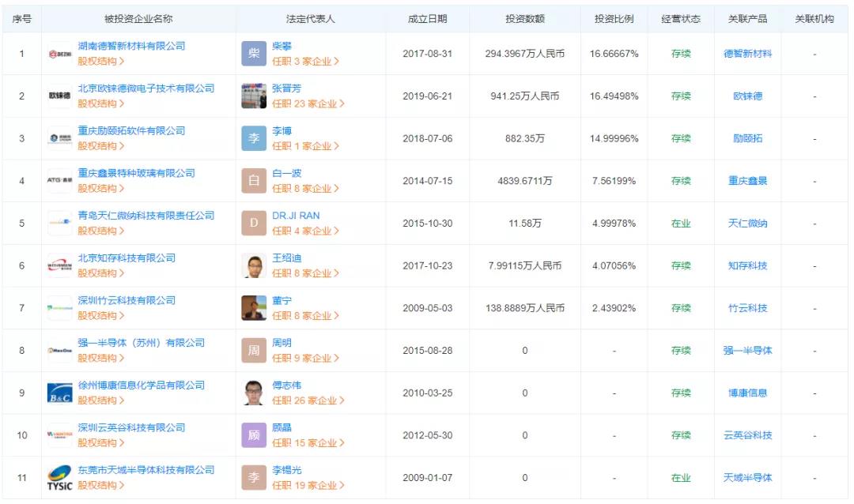The width and height of the screenshot is (854, 504).
Task: Open related product 竹云科技
Action: 747,308
